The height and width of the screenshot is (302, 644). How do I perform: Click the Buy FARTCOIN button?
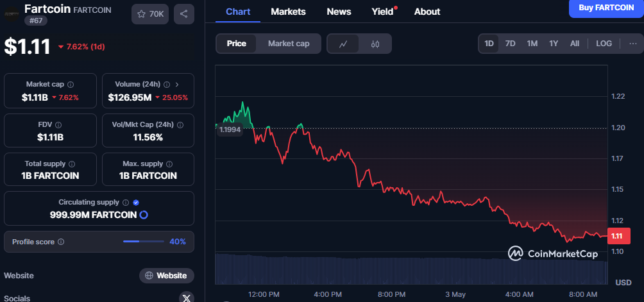(x=606, y=8)
